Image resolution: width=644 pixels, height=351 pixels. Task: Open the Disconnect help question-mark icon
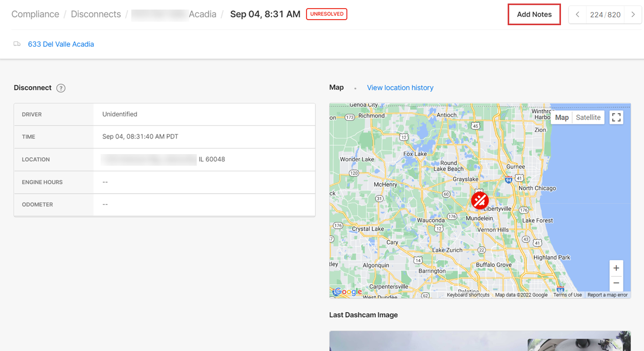61,88
